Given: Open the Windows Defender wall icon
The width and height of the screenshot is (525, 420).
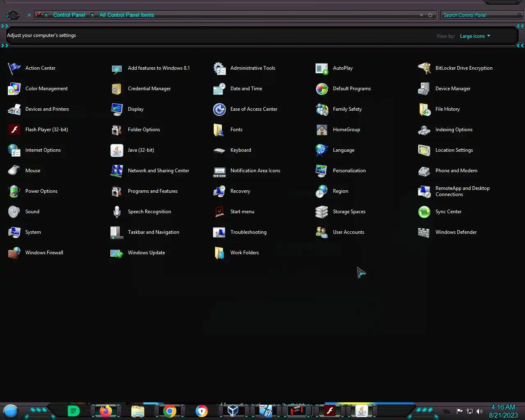Looking at the screenshot, I should [425, 232].
